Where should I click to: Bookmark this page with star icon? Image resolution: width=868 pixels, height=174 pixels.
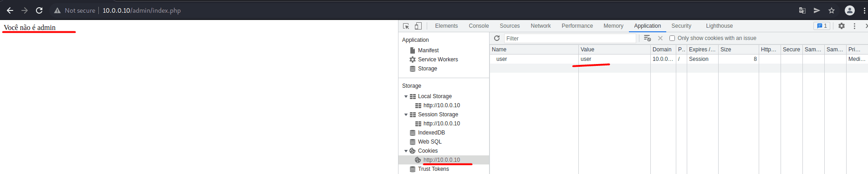(x=832, y=10)
